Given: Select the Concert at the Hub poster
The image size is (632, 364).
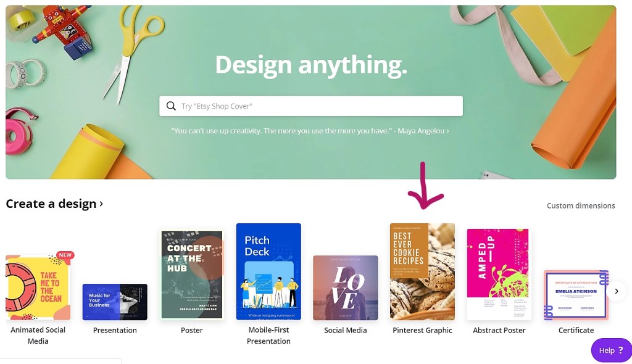Looking at the screenshot, I should (x=192, y=275).
